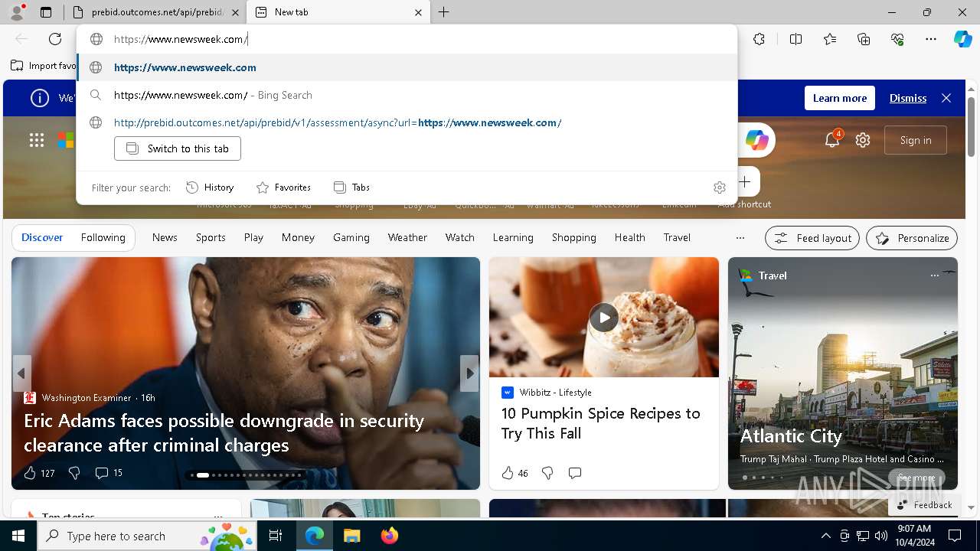
Task: Open the Extensions puzzle icon
Action: 759,39
